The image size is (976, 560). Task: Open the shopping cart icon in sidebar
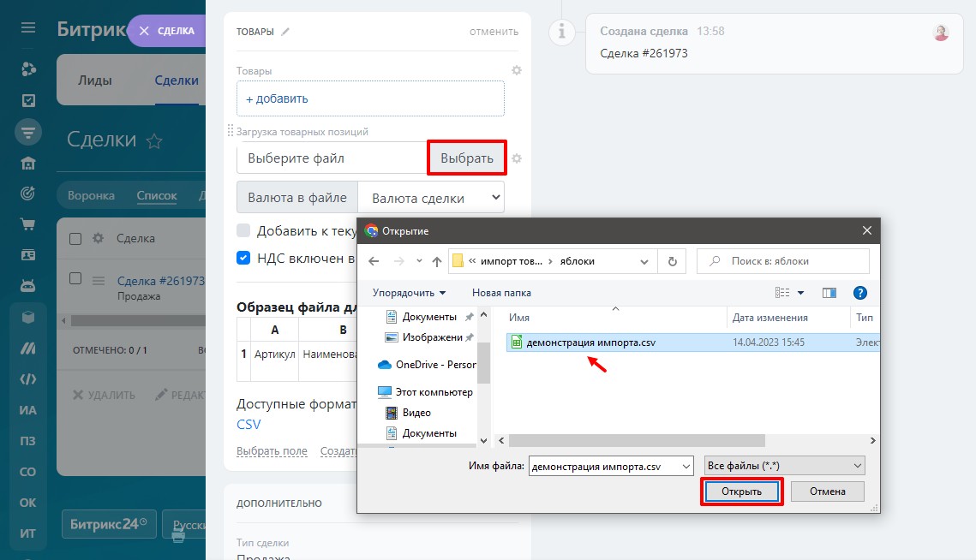[x=28, y=224]
